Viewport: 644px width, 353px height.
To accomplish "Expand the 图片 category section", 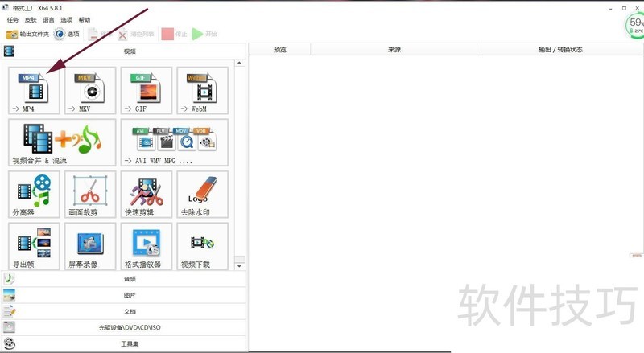I will pos(124,295).
